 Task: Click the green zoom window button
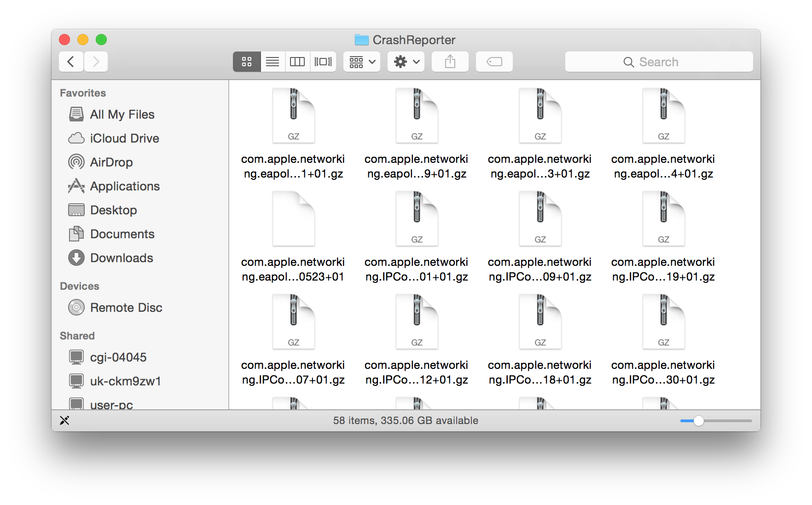[101, 40]
